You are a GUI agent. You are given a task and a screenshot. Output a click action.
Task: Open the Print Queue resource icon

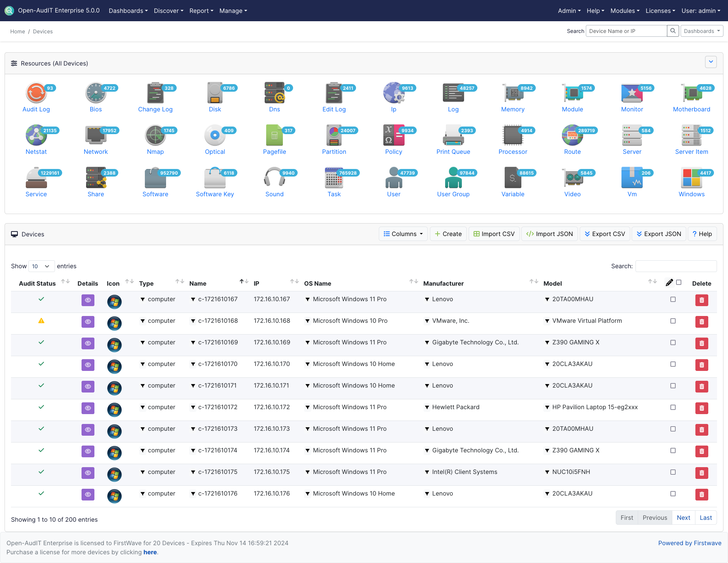point(453,135)
